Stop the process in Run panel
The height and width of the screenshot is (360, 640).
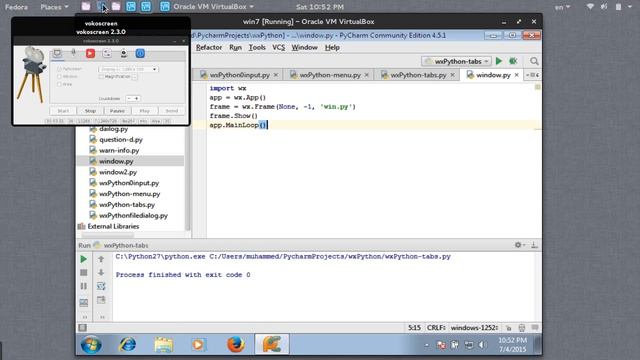click(84, 273)
